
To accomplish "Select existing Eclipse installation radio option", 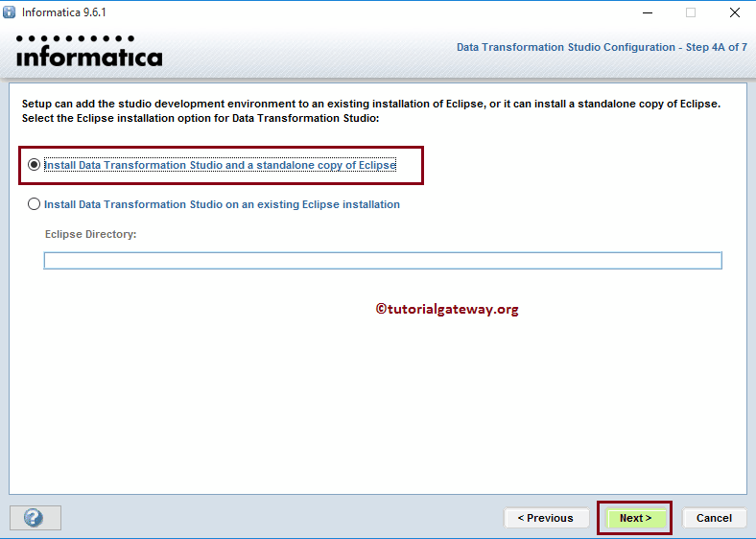I will point(34,204).
